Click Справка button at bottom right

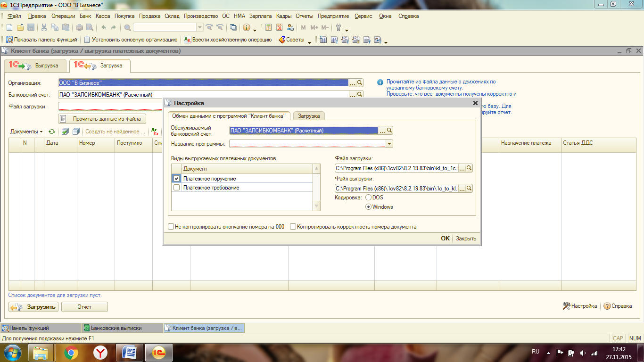pyautogui.click(x=618, y=306)
